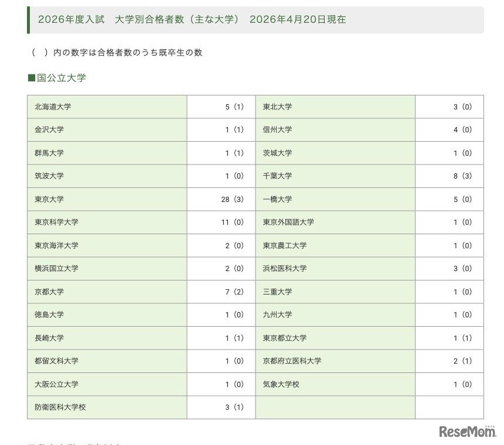Select the 京都大学 cell

107,292
